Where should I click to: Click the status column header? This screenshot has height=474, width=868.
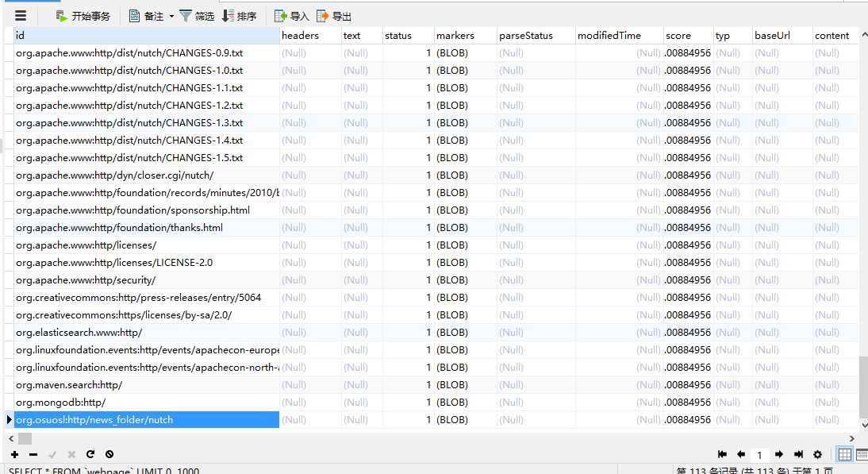[408, 36]
